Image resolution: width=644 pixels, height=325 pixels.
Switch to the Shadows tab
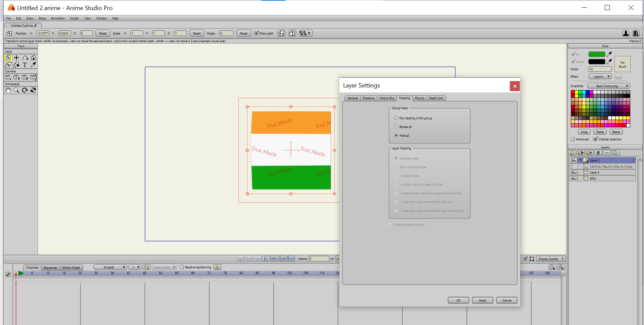pyautogui.click(x=368, y=98)
